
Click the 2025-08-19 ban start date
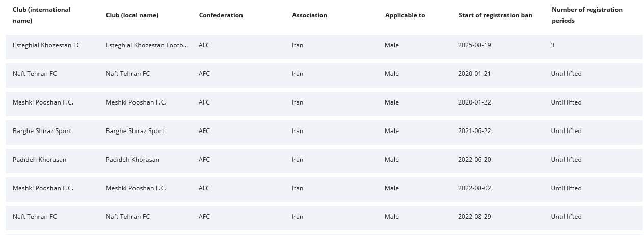point(474,45)
